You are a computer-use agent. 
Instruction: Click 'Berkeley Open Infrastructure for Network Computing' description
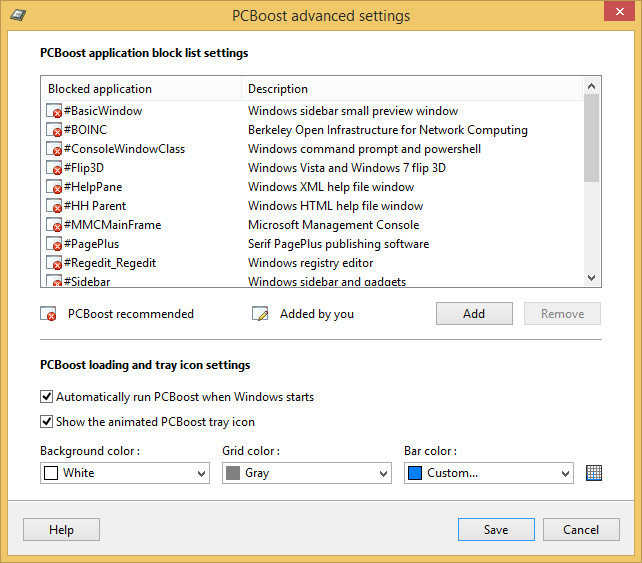coord(388,130)
